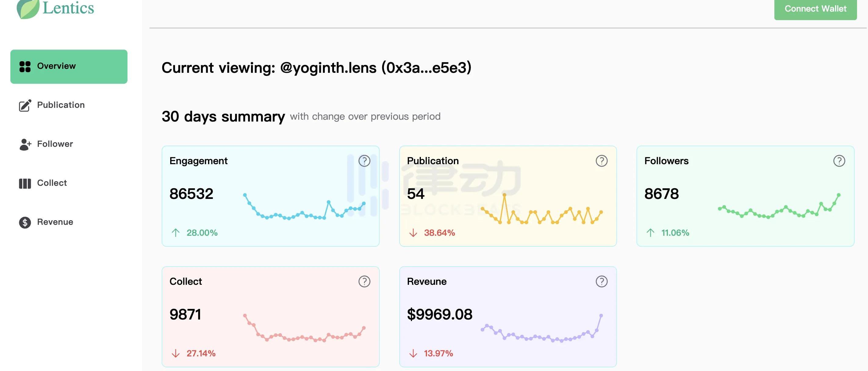
Task: Open help icon on Collect card
Action: pyautogui.click(x=364, y=281)
